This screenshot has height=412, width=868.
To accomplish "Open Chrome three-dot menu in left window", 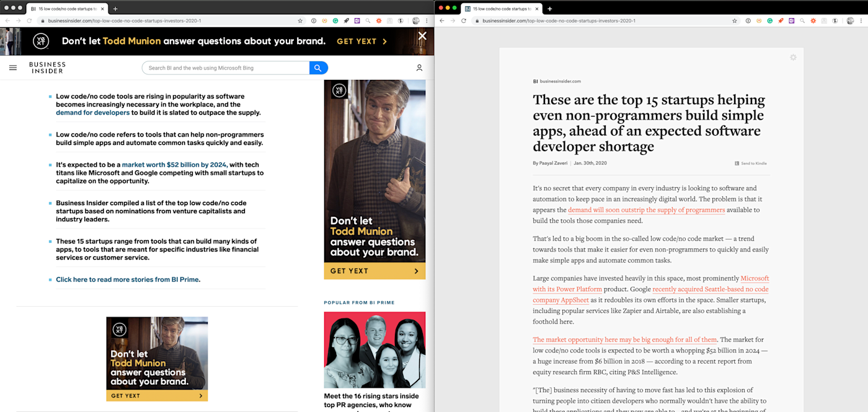I will point(427,20).
